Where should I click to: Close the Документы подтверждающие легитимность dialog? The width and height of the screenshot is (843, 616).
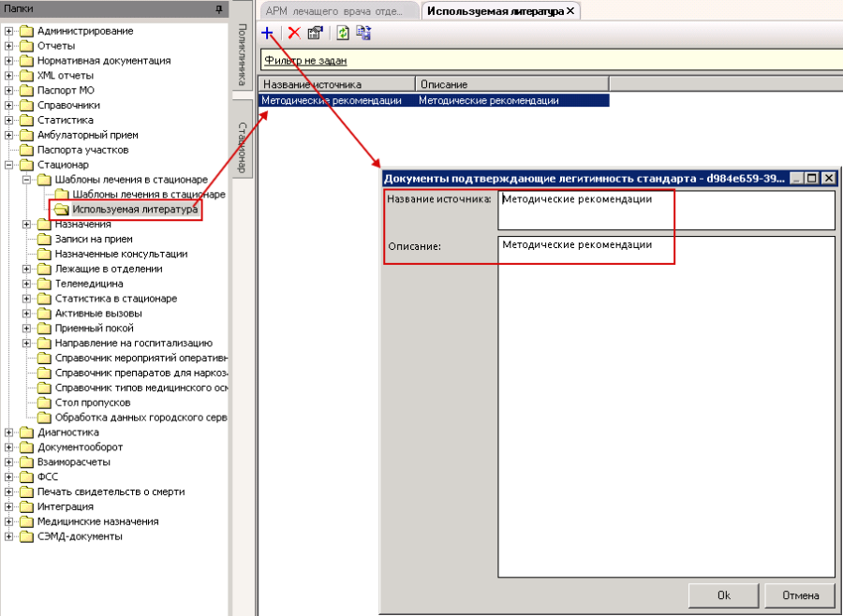(x=829, y=179)
